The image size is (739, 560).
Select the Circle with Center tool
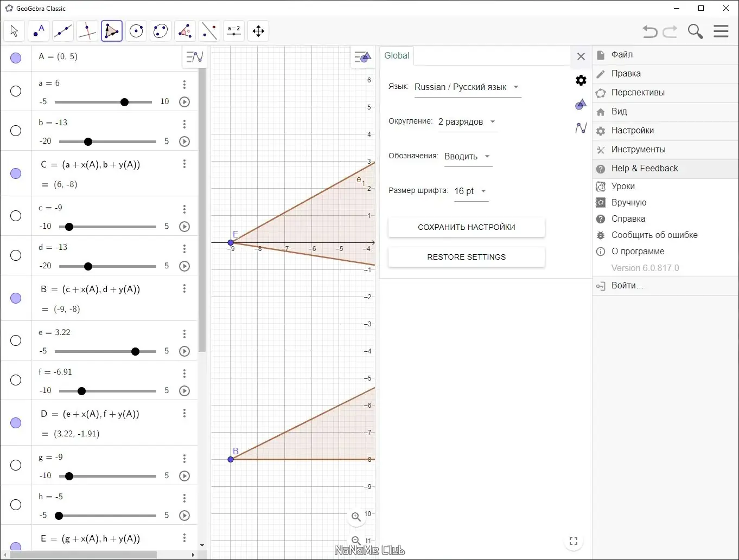coord(136,31)
